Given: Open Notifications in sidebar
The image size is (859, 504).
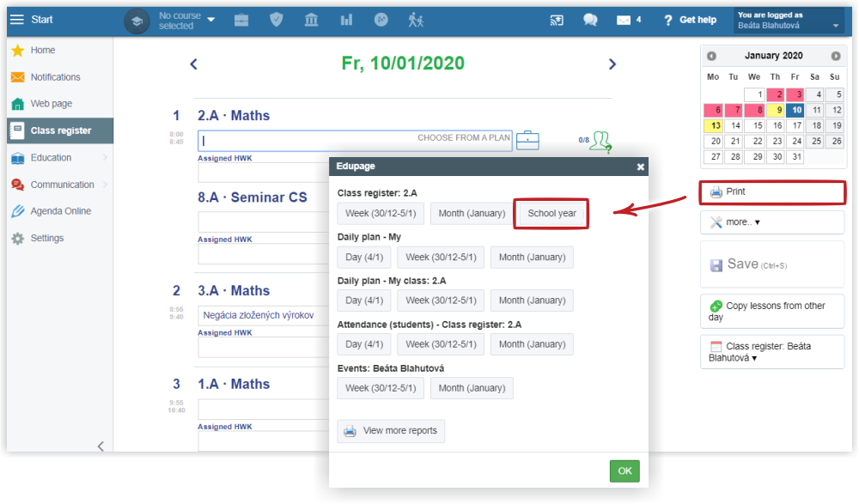Looking at the screenshot, I should point(55,77).
